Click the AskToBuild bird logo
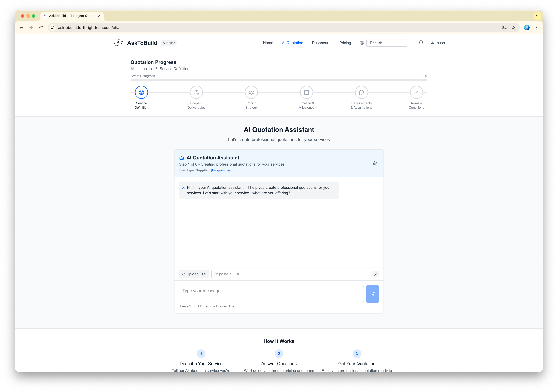The height and width of the screenshot is (392, 558). pyautogui.click(x=118, y=43)
